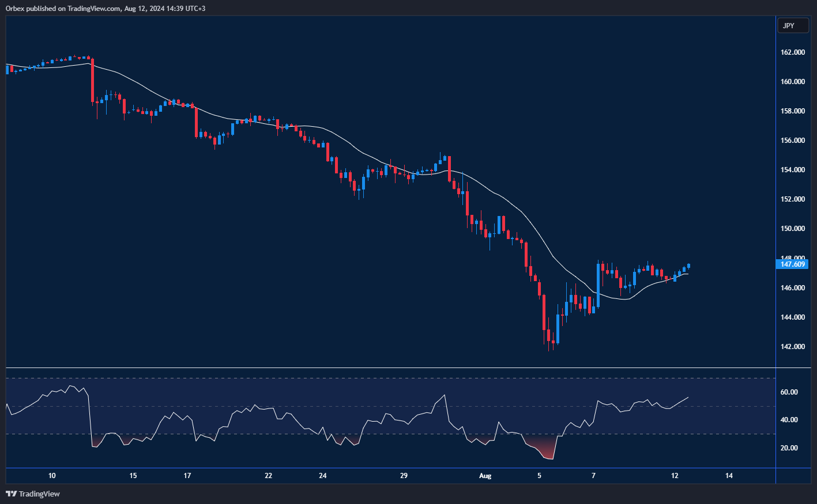This screenshot has height=504, width=817.
Task: Pick date label 14 on time axis
Action: 729,476
